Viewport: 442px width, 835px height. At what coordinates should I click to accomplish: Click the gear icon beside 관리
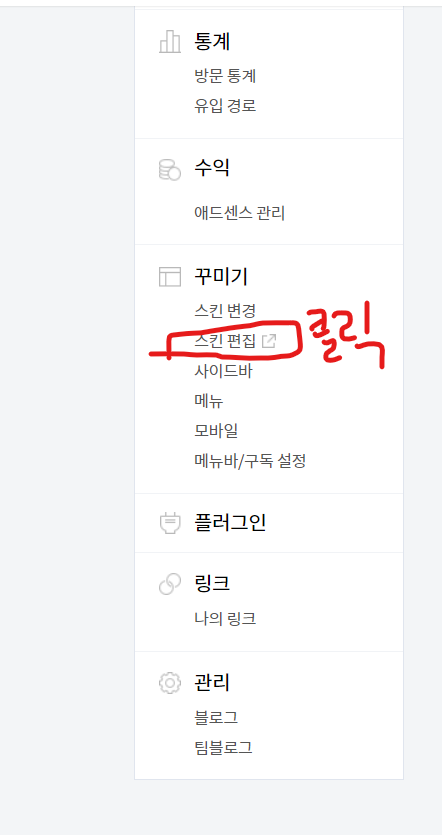[170, 683]
